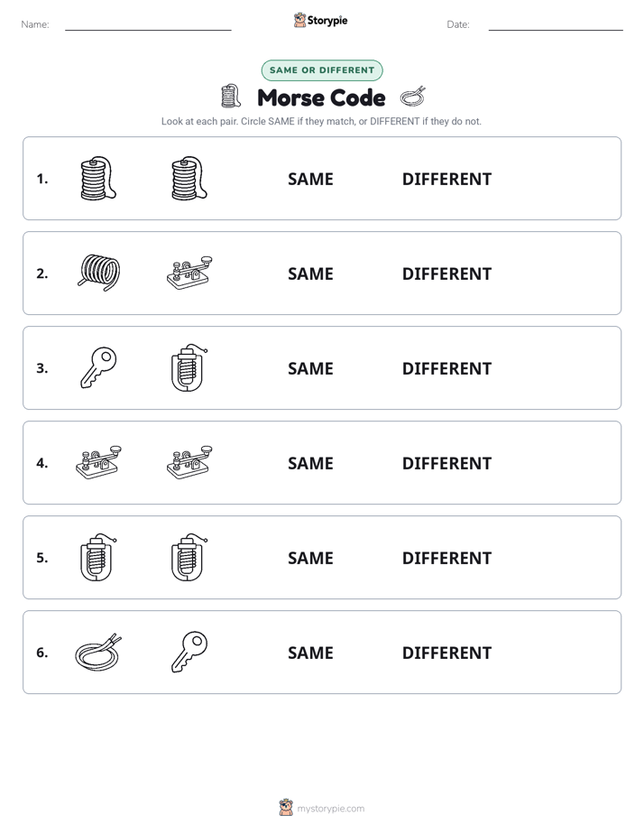Click the key icon in row 6
Image resolution: width=644 pixels, height=834 pixels.
(189, 652)
